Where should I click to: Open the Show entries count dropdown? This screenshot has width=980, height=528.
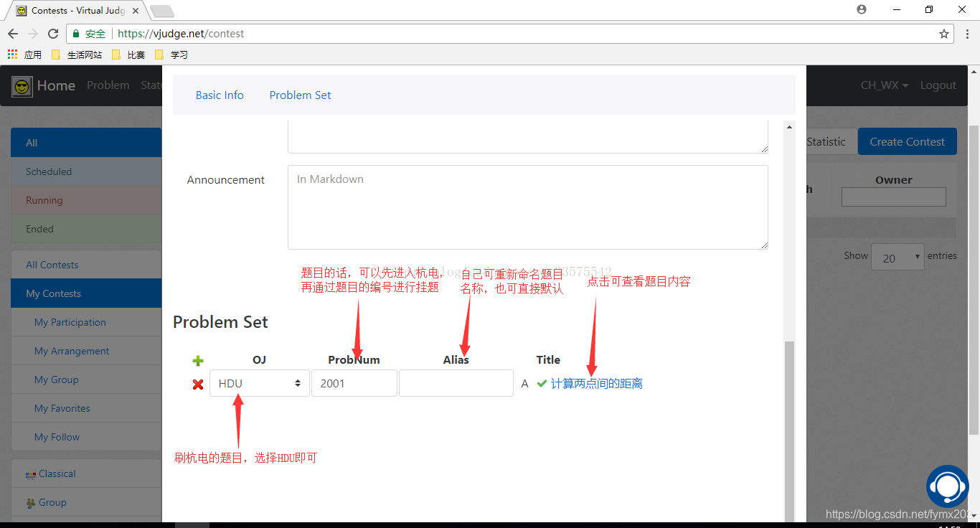point(897,257)
